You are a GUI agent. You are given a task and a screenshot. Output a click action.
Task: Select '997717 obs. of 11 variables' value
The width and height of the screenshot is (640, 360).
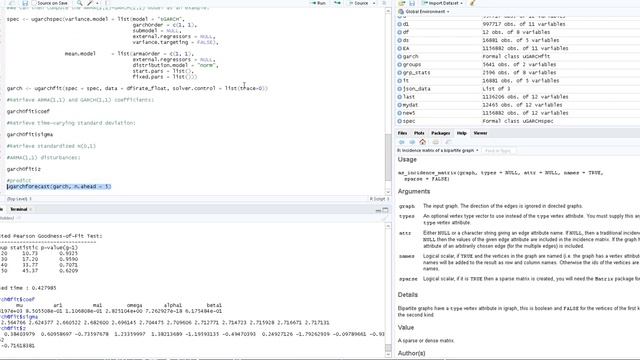click(524, 24)
